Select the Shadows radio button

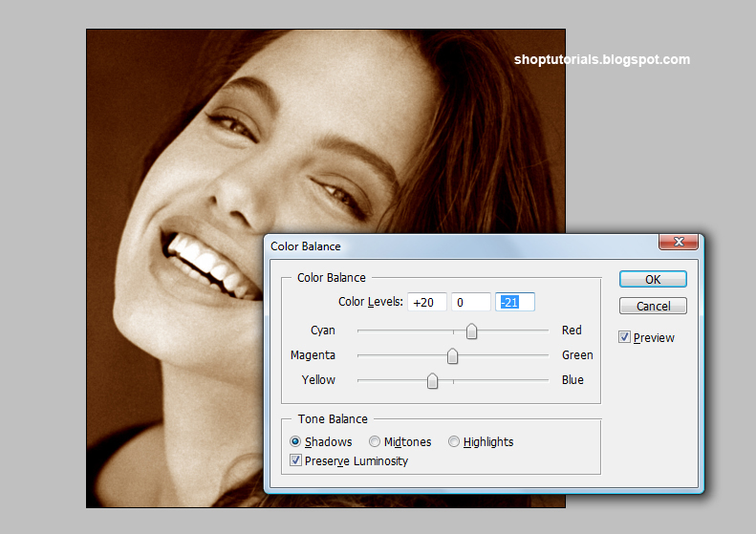pos(295,441)
